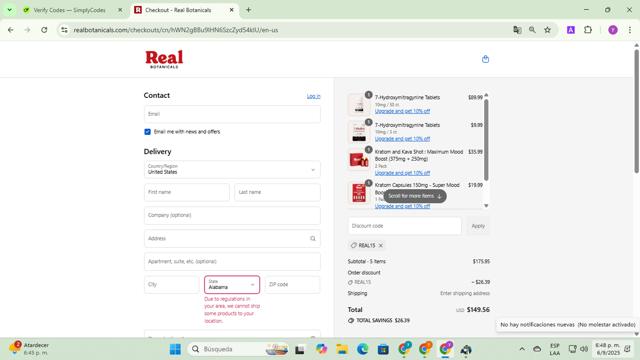Select the Checkout - Real Botanicals tab
640x360 pixels.
click(x=178, y=10)
